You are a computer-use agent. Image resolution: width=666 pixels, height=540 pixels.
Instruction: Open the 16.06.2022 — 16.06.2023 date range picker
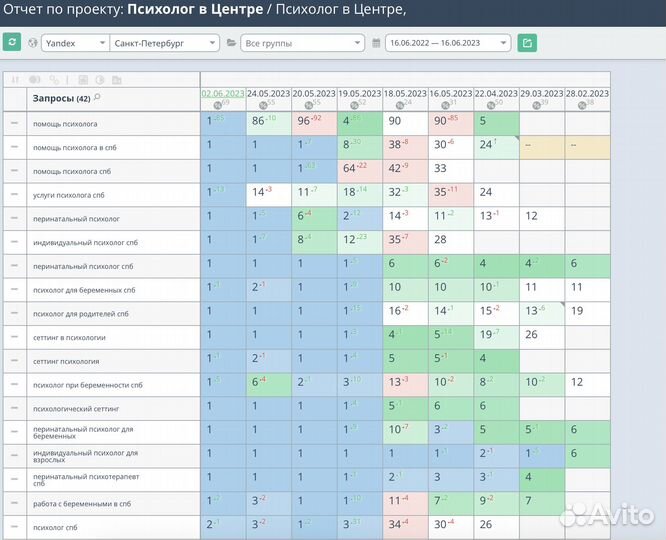pyautogui.click(x=448, y=43)
